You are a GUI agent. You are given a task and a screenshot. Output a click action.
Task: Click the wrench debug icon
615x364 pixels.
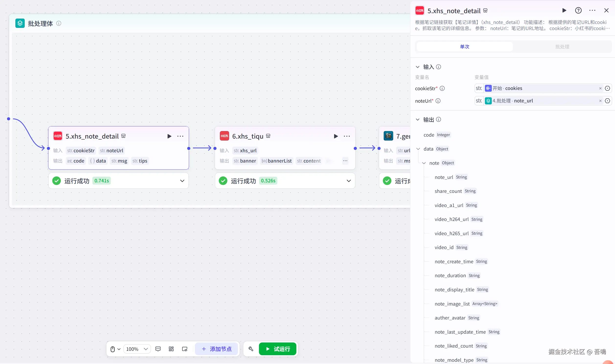coord(251,349)
